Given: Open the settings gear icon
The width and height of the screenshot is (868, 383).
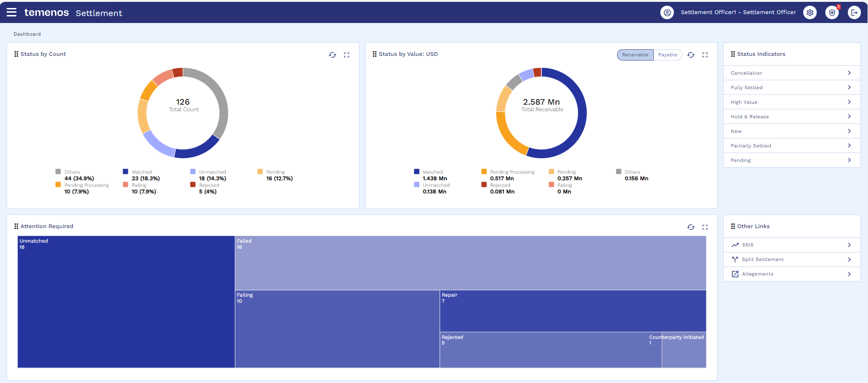Looking at the screenshot, I should click(x=810, y=13).
